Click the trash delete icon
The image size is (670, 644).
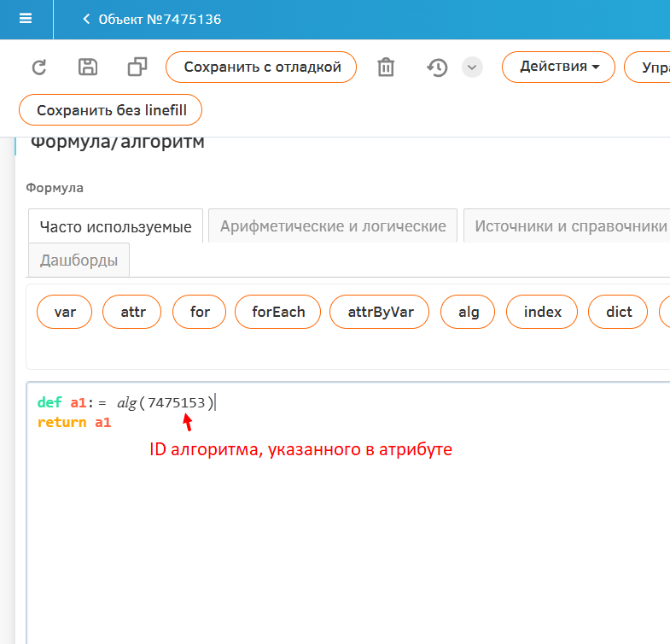pyautogui.click(x=386, y=67)
